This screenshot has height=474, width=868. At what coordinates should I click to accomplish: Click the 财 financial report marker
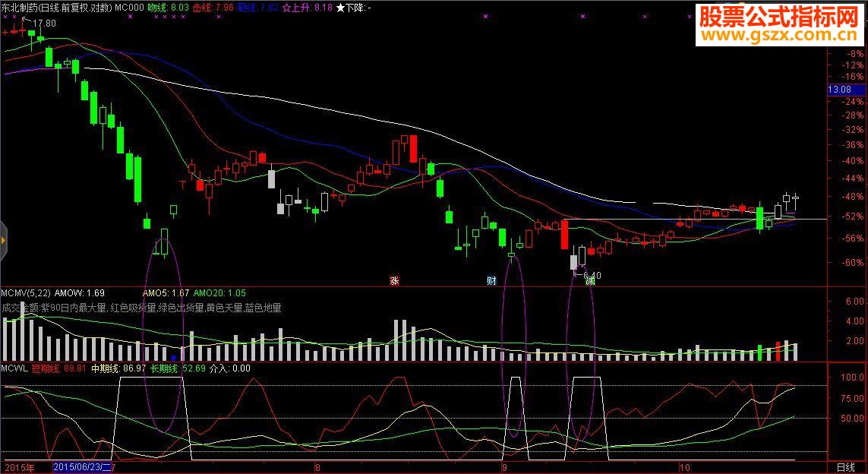tap(491, 281)
